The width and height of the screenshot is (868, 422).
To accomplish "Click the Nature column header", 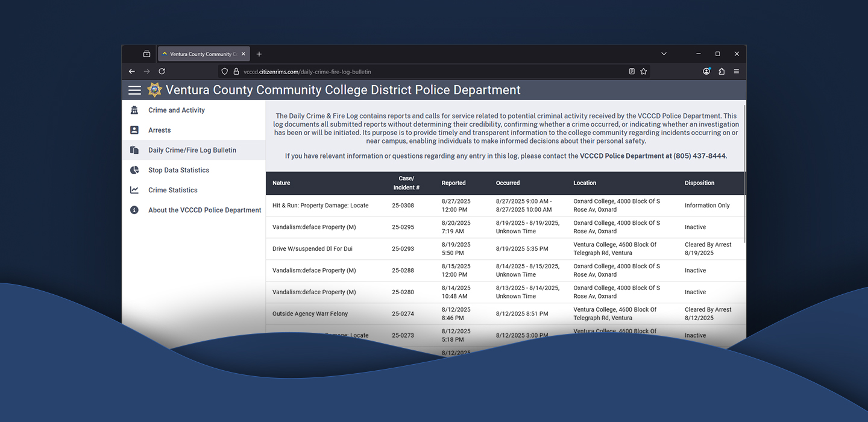I will click(x=281, y=183).
